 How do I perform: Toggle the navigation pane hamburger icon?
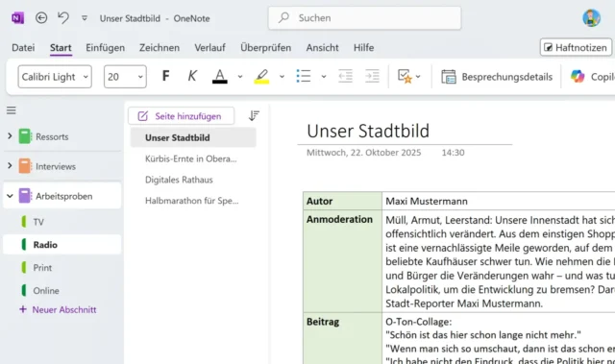[11, 110]
